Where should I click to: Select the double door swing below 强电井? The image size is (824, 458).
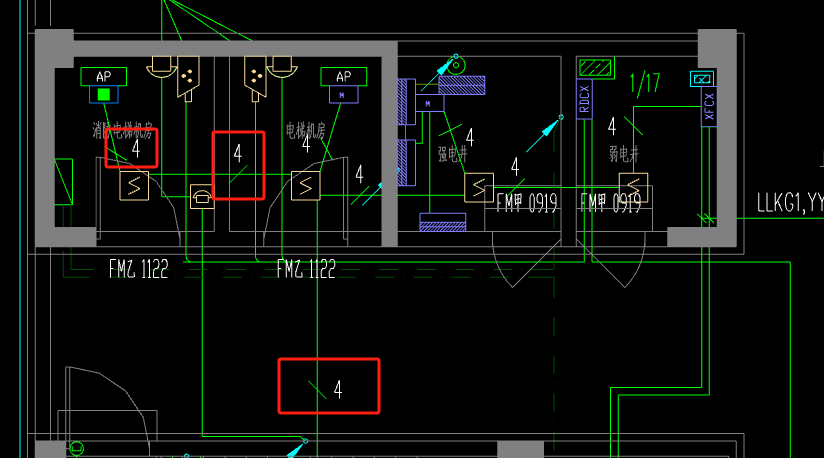pos(526,260)
